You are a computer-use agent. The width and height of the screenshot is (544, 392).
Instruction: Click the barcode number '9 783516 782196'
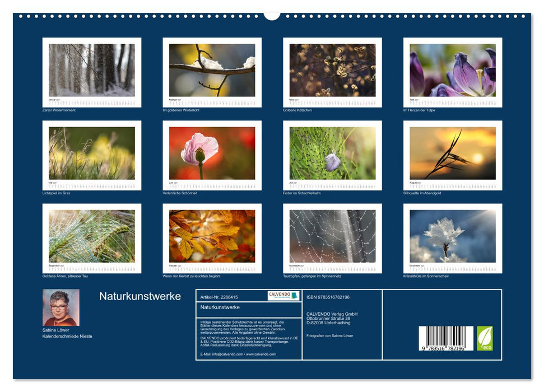(x=443, y=348)
